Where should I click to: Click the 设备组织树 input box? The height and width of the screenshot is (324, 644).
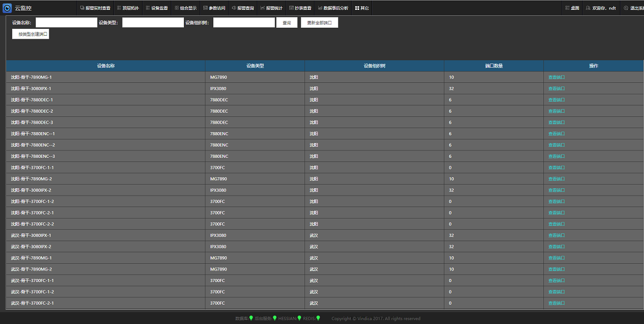point(244,23)
